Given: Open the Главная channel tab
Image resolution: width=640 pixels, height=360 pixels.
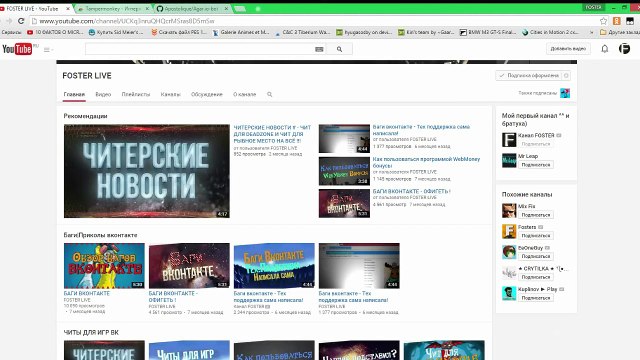Looking at the screenshot, I should click(74, 94).
